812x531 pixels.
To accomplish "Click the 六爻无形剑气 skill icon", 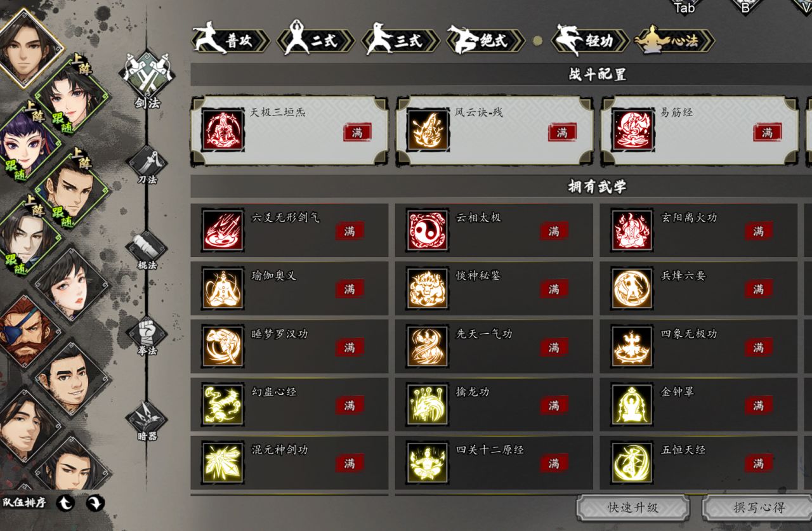I will click(x=223, y=230).
